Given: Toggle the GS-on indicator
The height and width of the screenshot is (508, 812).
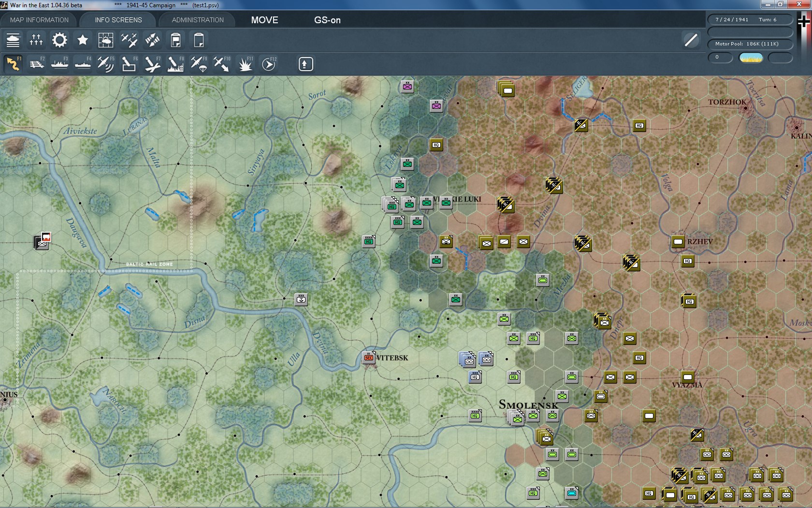Looking at the screenshot, I should 327,20.
